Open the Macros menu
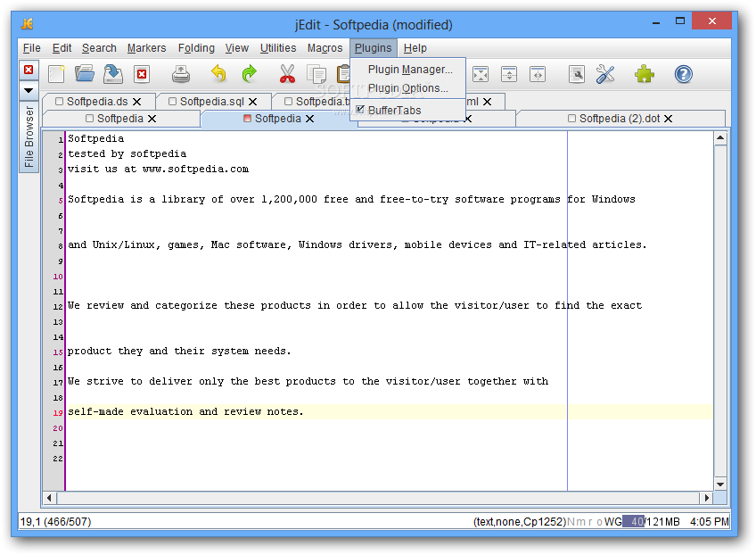 click(x=325, y=48)
